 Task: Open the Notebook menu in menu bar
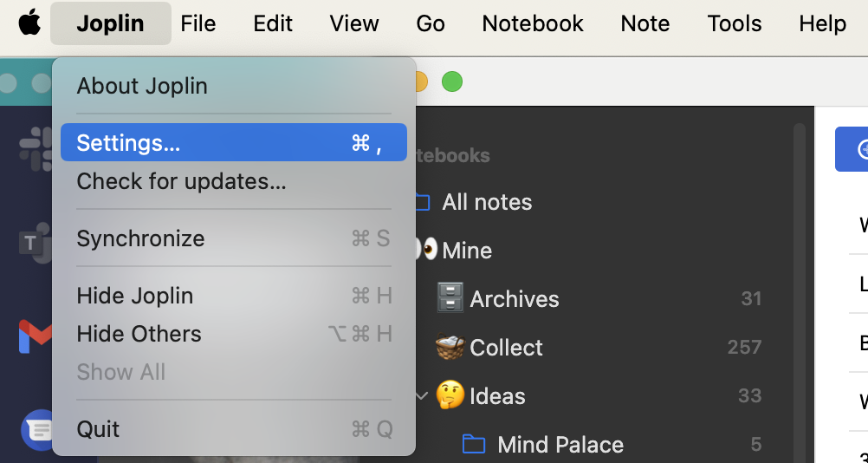(x=533, y=23)
